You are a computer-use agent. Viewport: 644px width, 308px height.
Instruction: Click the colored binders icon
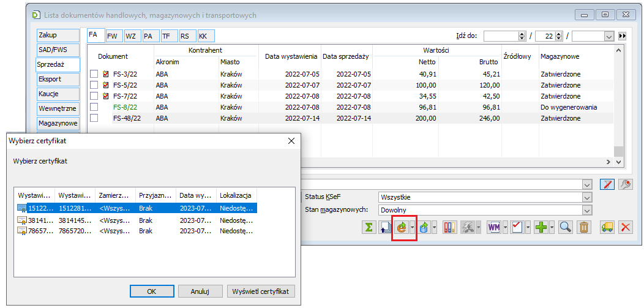click(450, 227)
